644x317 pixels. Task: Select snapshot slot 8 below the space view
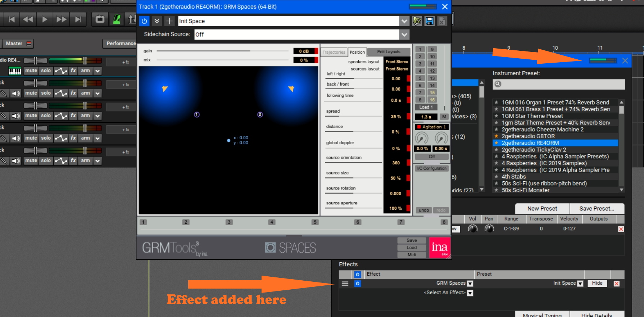444,222
